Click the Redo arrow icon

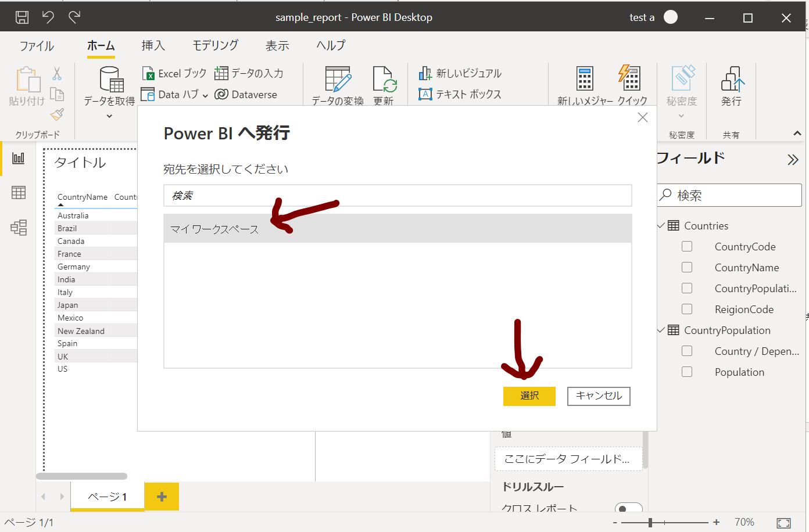(x=74, y=17)
